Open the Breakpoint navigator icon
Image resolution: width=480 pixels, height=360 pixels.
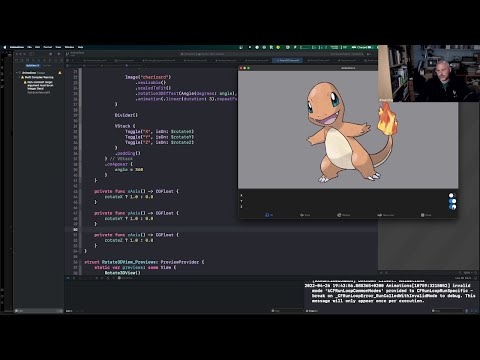[55, 60]
